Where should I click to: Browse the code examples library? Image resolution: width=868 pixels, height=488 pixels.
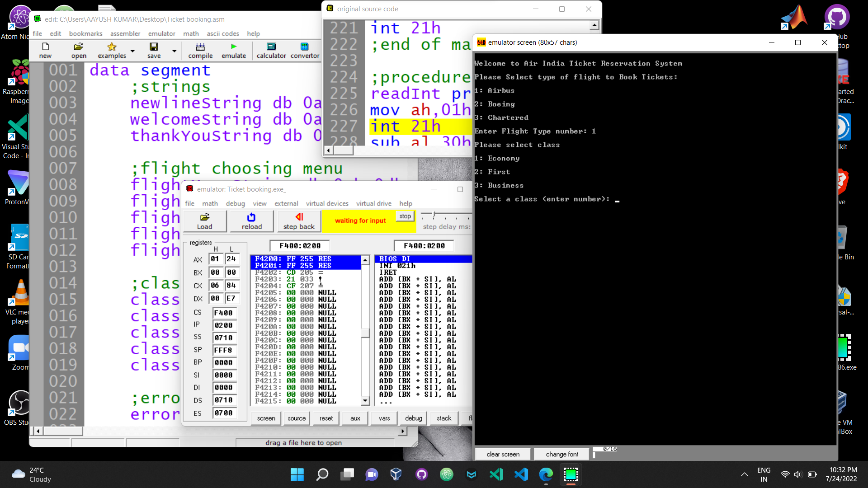click(111, 50)
